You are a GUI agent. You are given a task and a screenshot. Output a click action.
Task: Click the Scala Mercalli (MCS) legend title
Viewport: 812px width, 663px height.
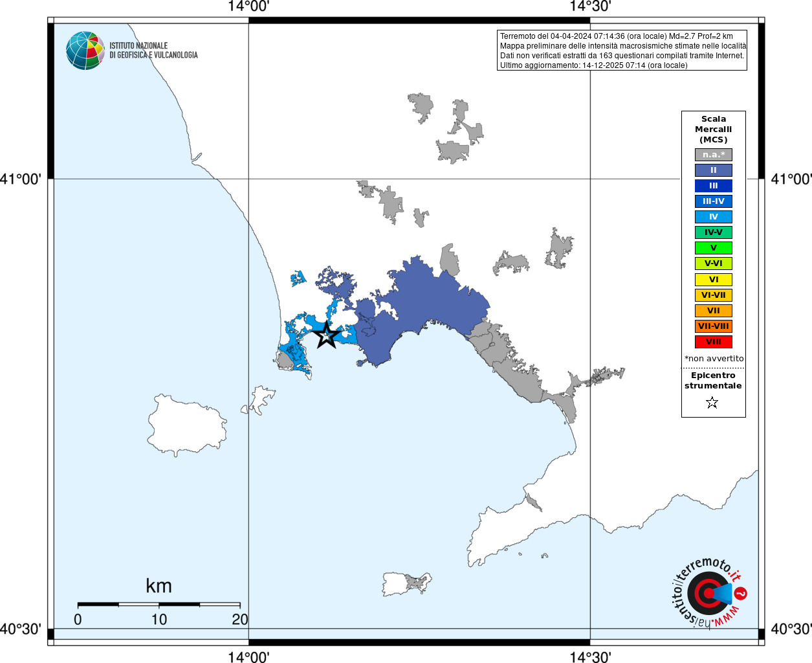click(x=714, y=129)
